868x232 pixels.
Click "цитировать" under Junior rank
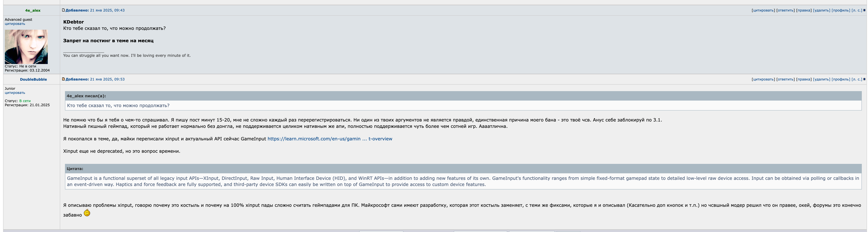point(15,93)
